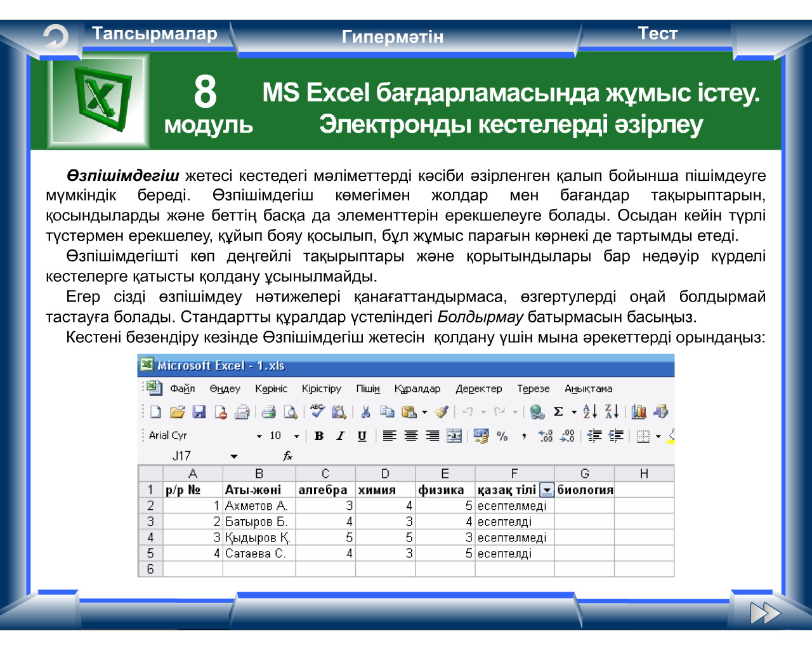The height and width of the screenshot is (650, 812).
Task: Click Increase Decimal icon
Action: 546,436
